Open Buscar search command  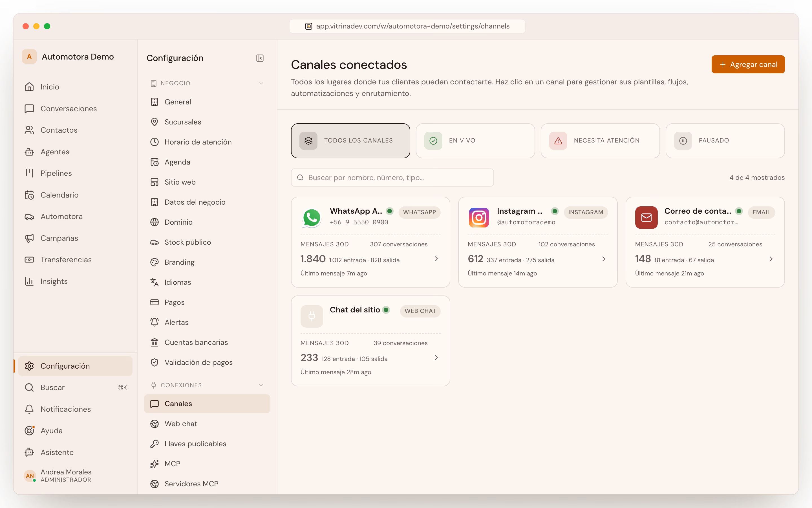[75, 387]
